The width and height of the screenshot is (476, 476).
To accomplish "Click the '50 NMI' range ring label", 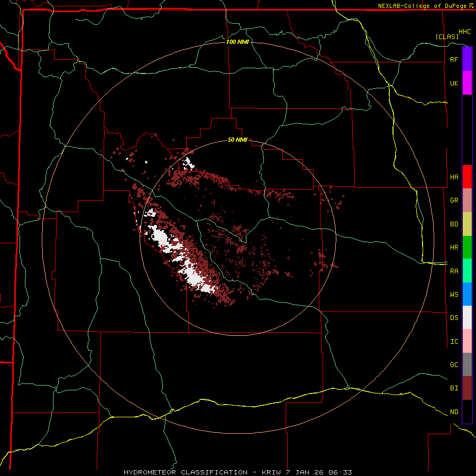I will coord(237,140).
